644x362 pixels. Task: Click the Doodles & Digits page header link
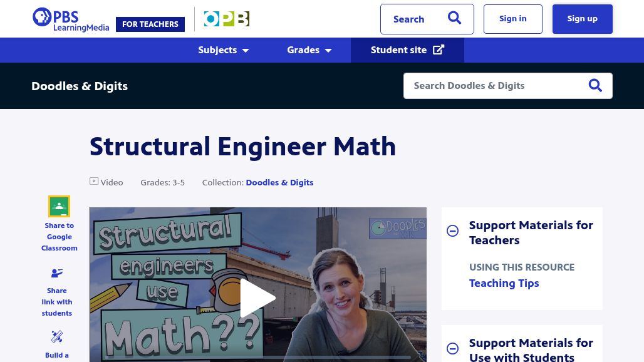click(x=80, y=86)
